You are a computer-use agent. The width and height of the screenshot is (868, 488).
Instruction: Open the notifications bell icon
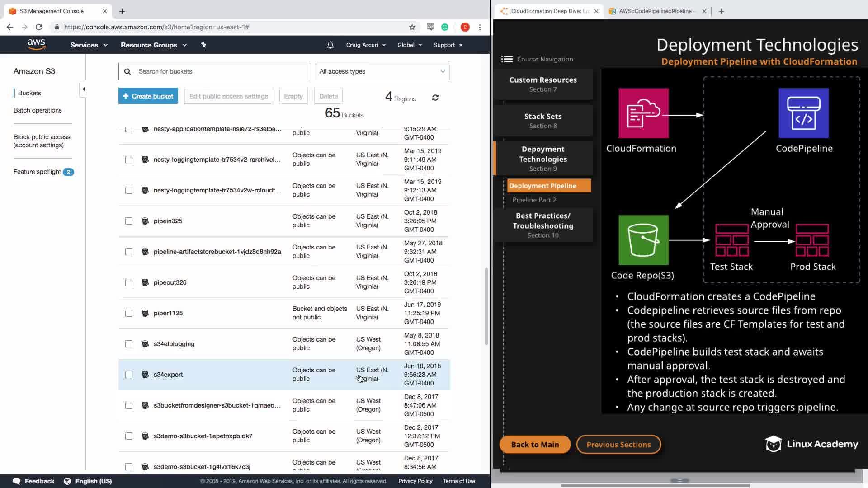330,45
